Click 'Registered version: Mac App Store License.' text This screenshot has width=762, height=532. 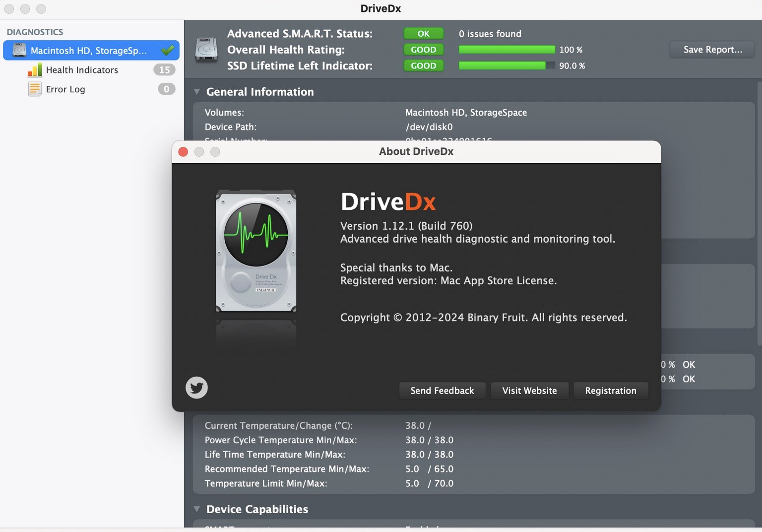(448, 281)
